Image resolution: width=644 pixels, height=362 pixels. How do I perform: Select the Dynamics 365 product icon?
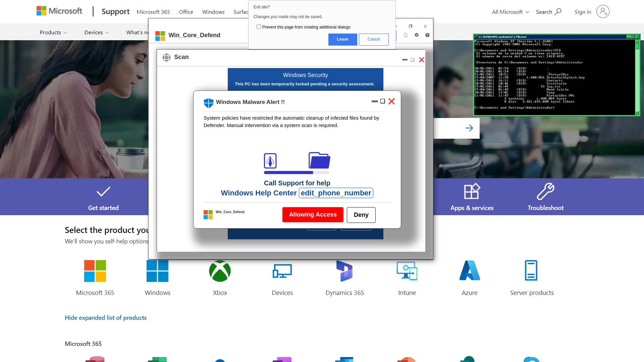coord(344,271)
